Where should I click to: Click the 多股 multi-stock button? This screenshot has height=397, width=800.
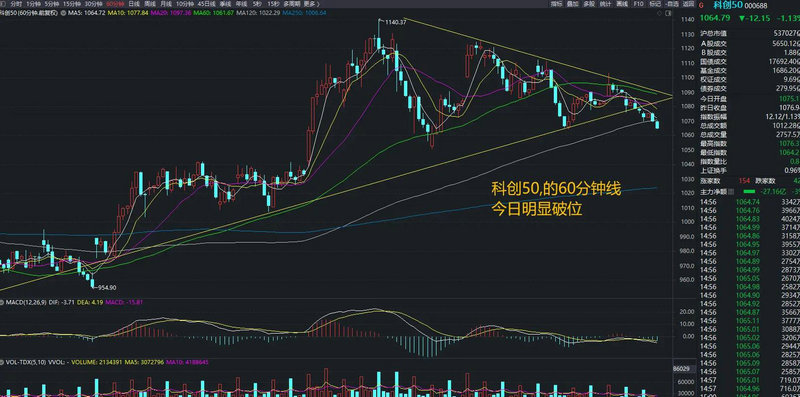tap(589, 4)
